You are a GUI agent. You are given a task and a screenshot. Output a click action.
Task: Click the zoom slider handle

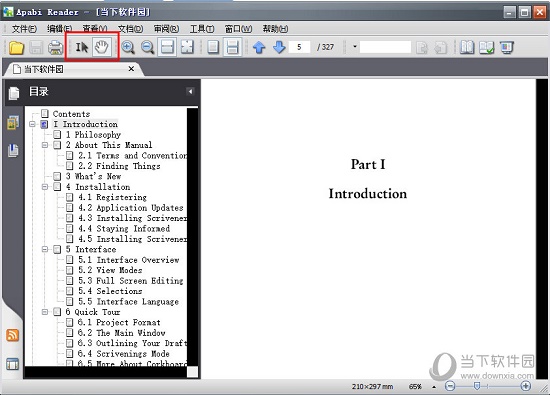(477, 386)
